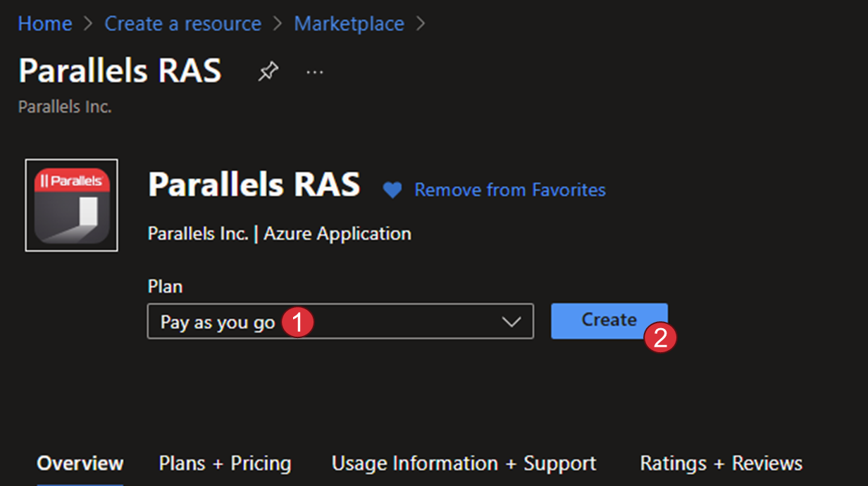868x486 pixels.
Task: Select the Usage Information + Support tab
Action: (464, 463)
